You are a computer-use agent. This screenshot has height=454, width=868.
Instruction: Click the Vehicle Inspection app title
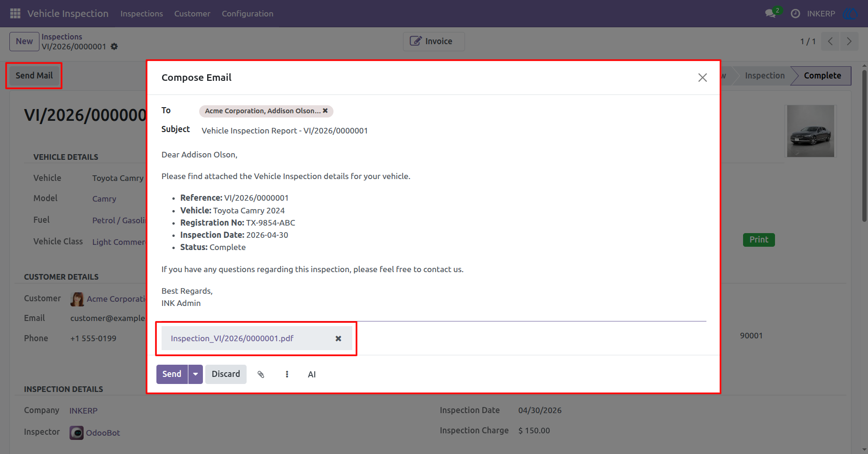pos(68,14)
